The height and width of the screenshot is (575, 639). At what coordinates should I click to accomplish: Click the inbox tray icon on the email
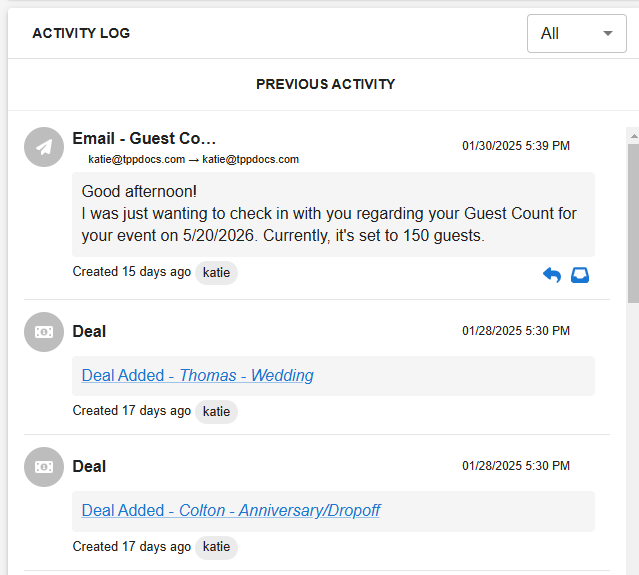point(580,275)
